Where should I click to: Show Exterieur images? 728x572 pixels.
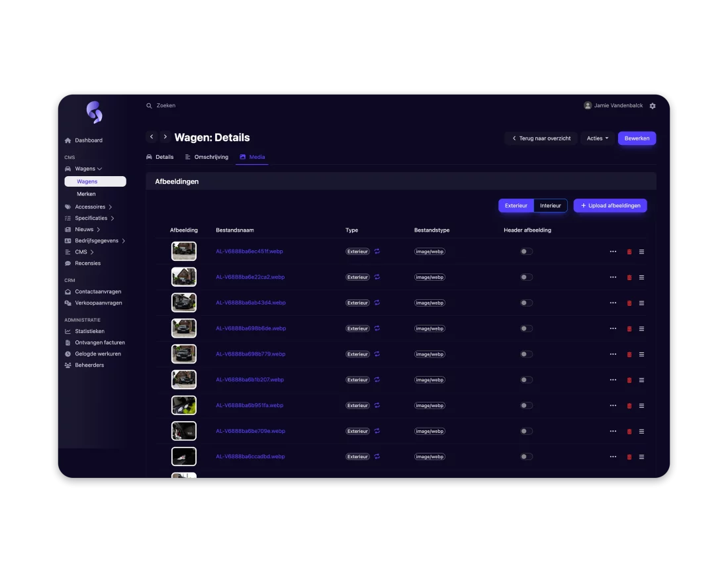tap(516, 206)
